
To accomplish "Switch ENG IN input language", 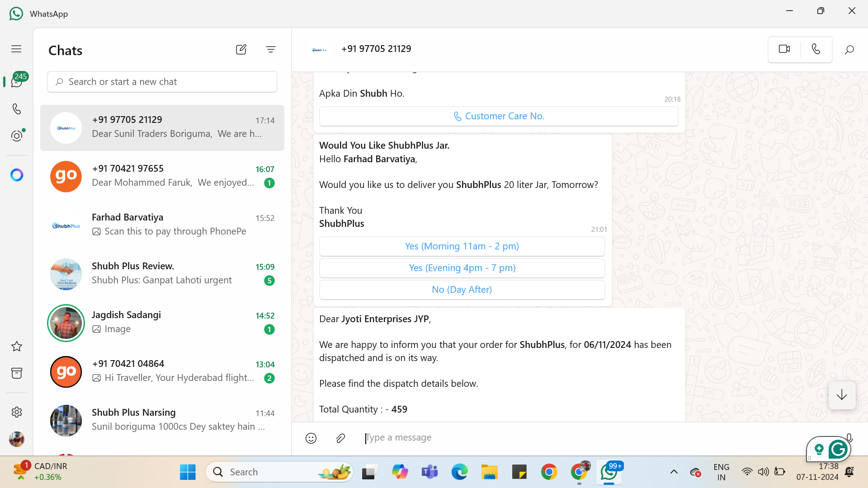I will [721, 472].
